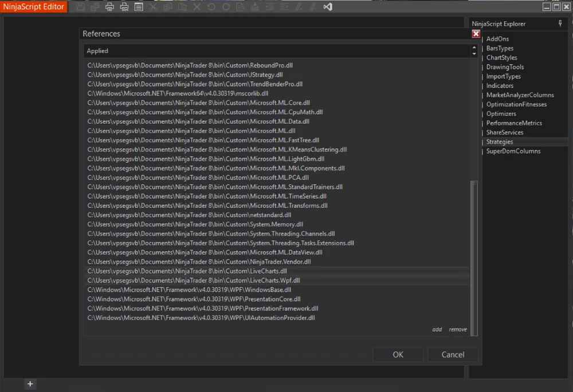Pin the NinjaScript Explorer panel
Screen dimensions: 573x392
[560, 23]
